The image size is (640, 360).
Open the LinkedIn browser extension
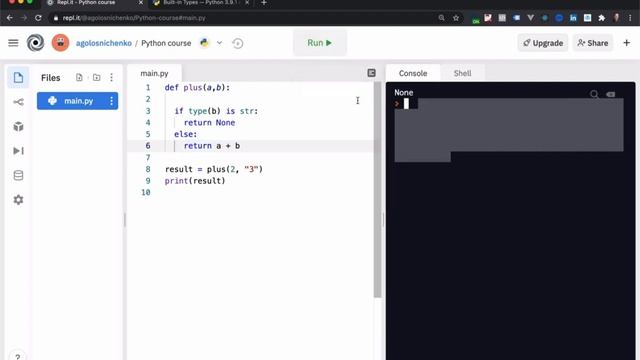click(573, 18)
